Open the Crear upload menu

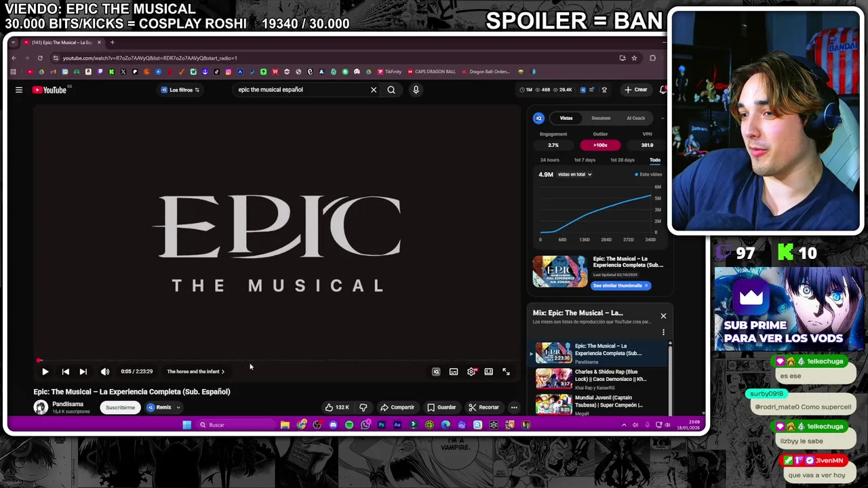coord(636,89)
